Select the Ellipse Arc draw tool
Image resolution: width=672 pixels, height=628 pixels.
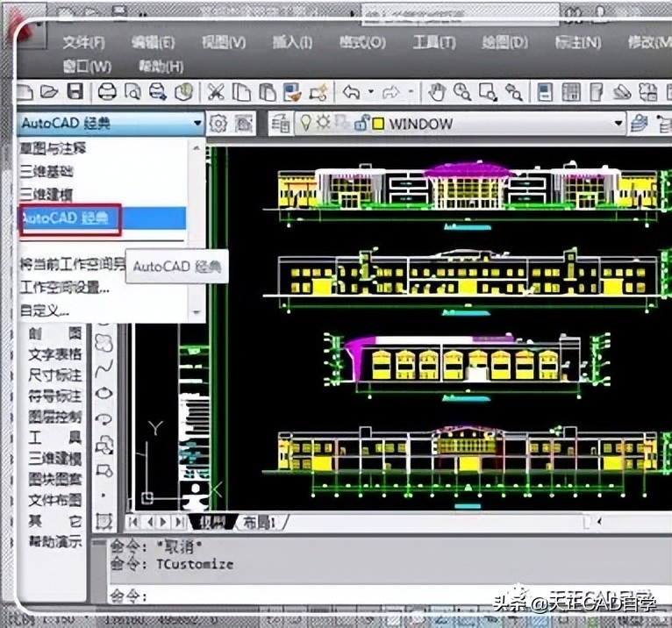coord(104,418)
